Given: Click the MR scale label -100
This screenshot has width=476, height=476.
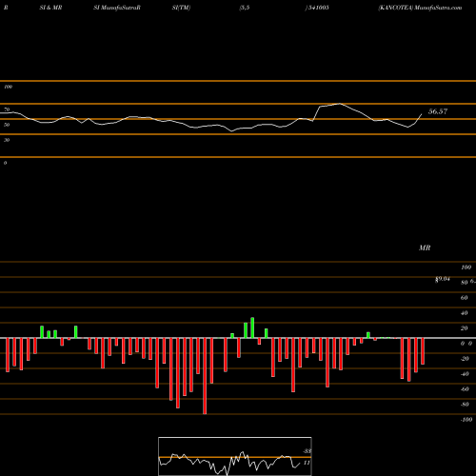Looking at the screenshot, I should (466, 420).
